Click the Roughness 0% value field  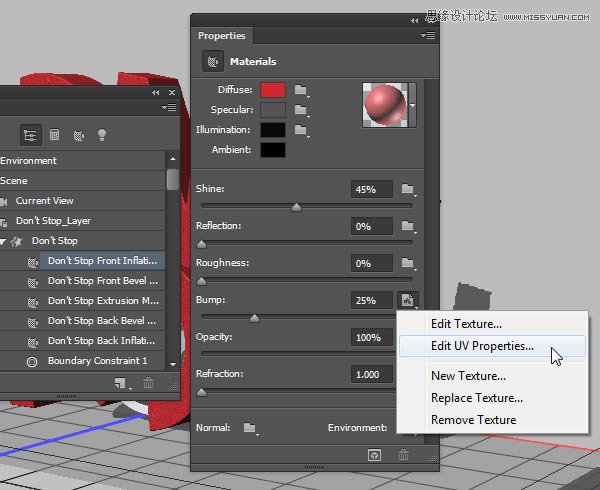(x=372, y=264)
